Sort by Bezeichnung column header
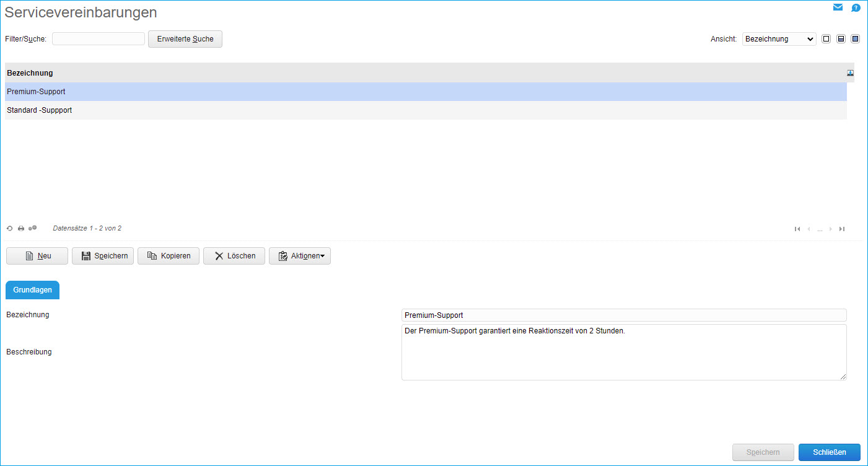868x466 pixels. click(x=30, y=73)
